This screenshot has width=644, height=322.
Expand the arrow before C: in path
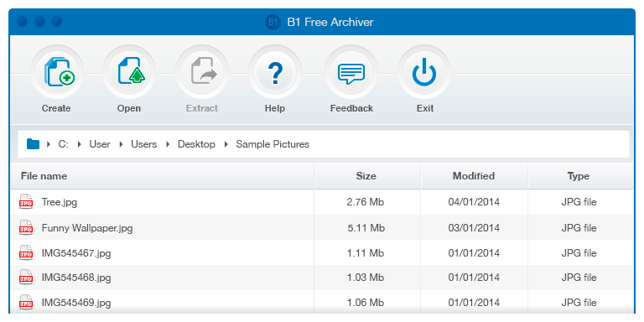pos(49,144)
